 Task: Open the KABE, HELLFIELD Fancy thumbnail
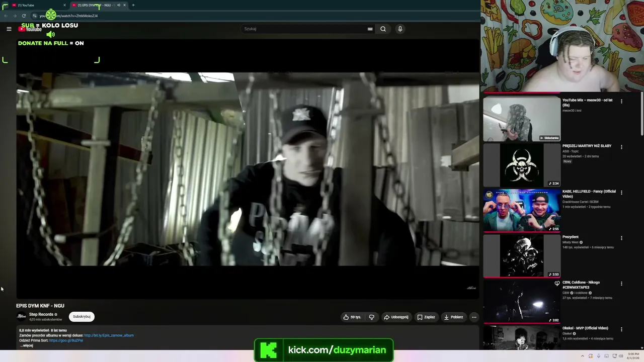point(522,211)
